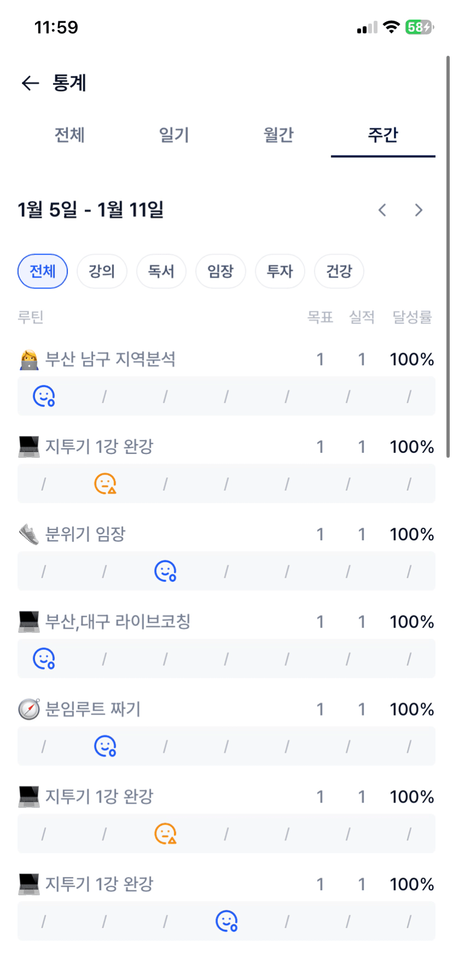The width and height of the screenshot is (453, 980).
Task: Filter routines by 건강 chip
Action: click(x=339, y=271)
